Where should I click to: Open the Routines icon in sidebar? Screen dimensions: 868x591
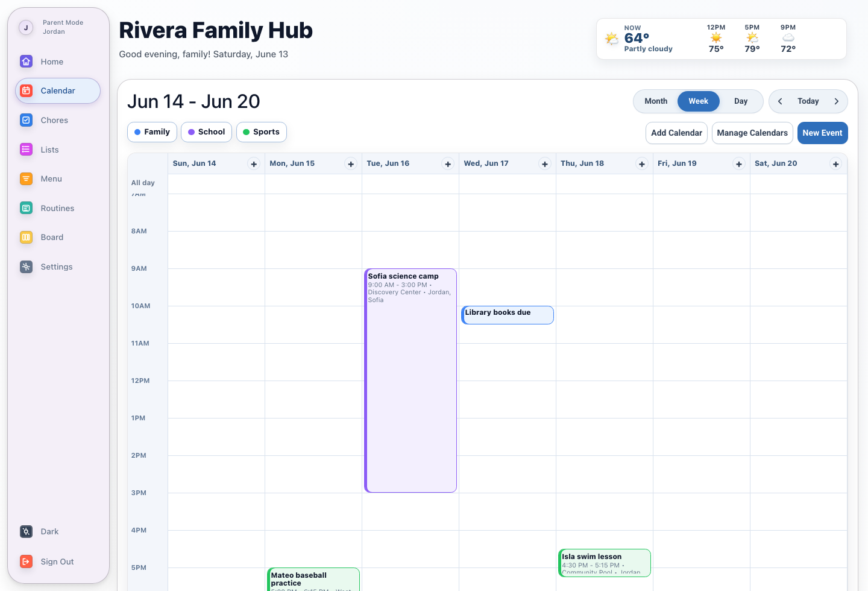click(x=26, y=208)
